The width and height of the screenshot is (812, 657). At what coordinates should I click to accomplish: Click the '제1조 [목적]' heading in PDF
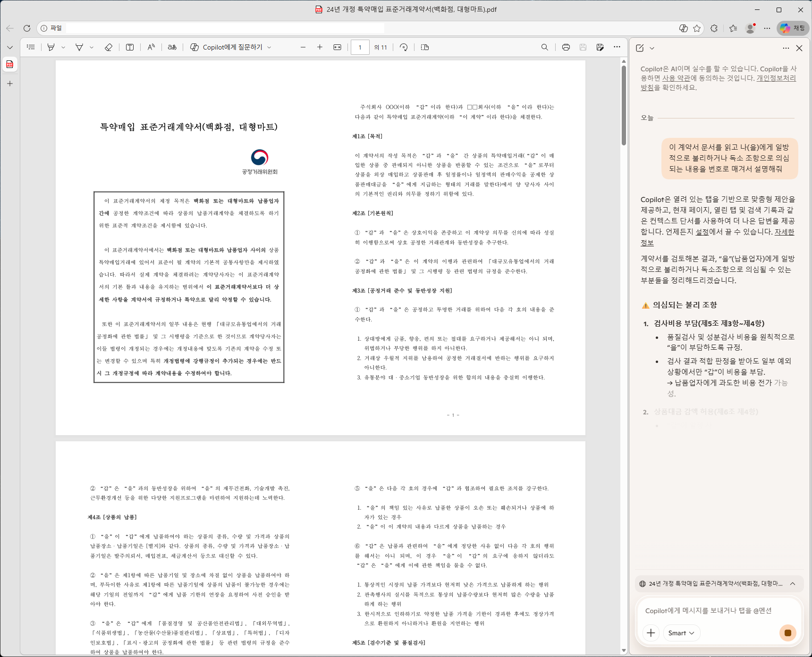click(x=367, y=136)
